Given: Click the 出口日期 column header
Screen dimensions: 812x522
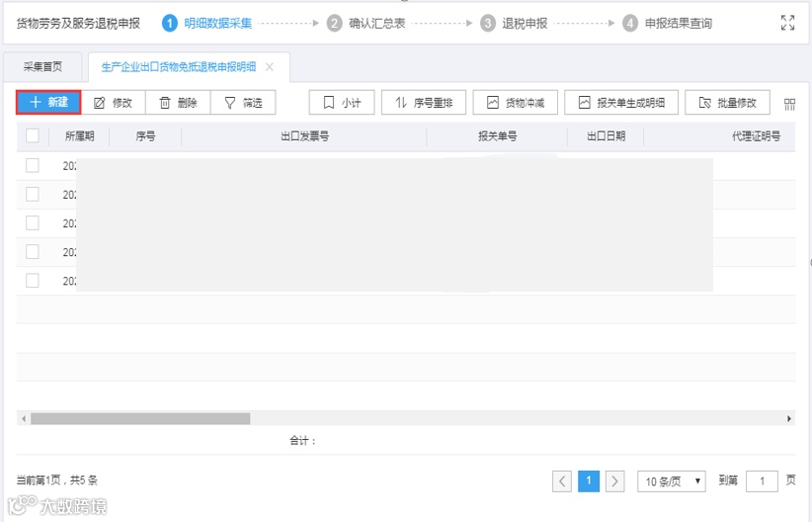Looking at the screenshot, I should coord(606,136).
